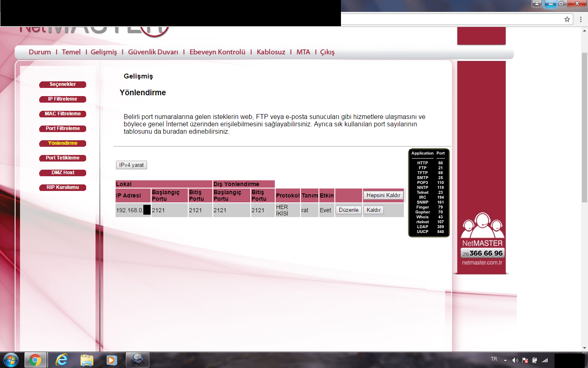This screenshot has width=588, height=368.
Task: Click the Evet enabled cell
Action: click(x=327, y=210)
